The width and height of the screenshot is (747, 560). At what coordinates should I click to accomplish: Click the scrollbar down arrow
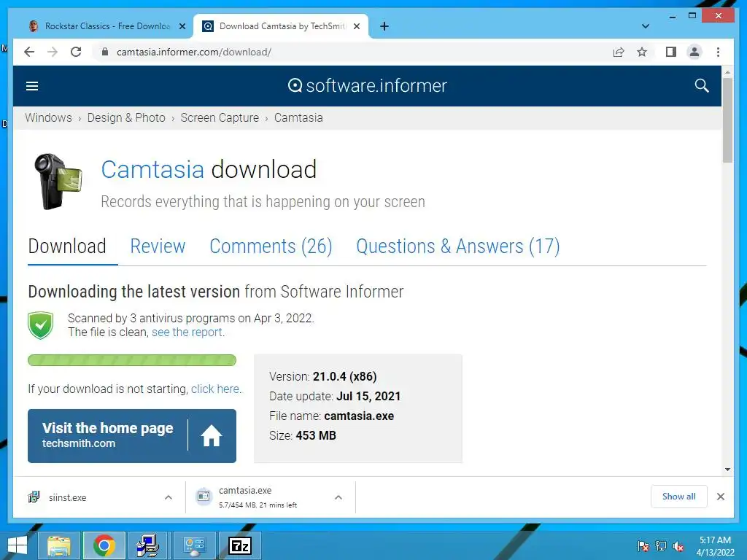pos(727,469)
